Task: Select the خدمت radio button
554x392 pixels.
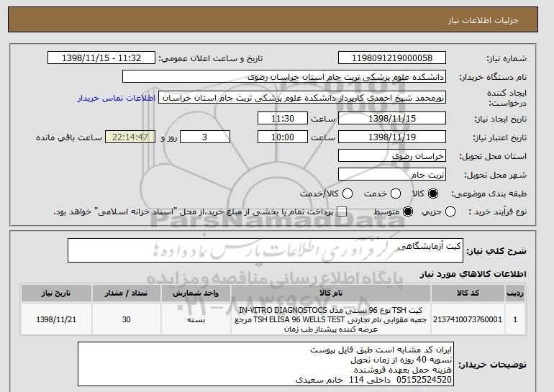Action: click(x=396, y=193)
